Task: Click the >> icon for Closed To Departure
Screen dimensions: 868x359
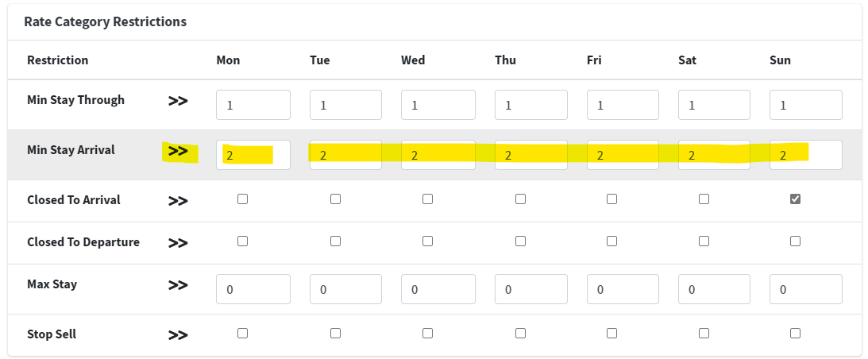Action: (x=178, y=243)
